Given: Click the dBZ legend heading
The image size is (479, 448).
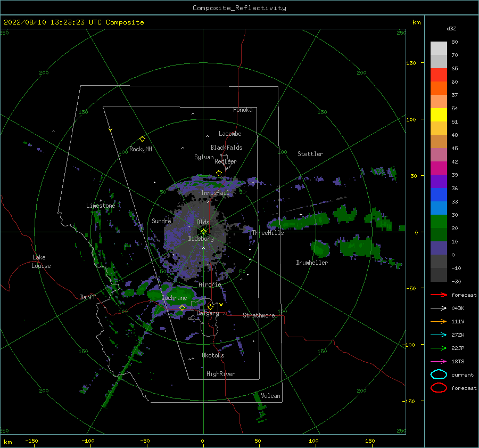Looking at the screenshot, I should click(x=451, y=28).
